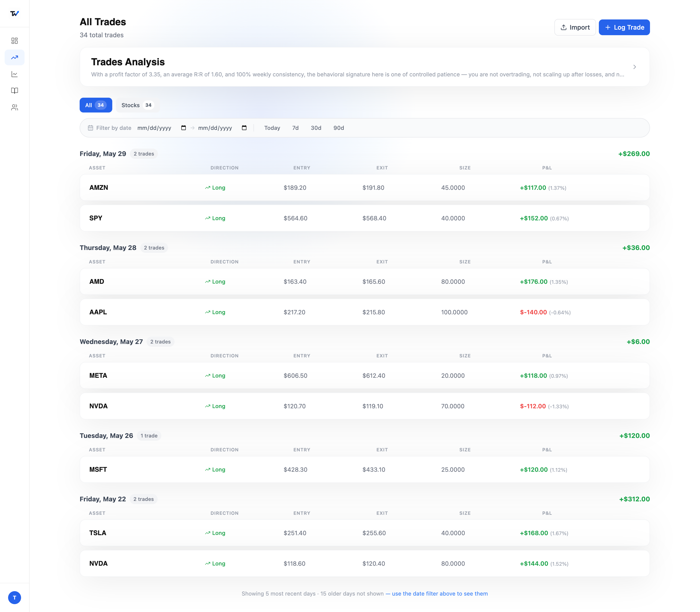Click the +$269.00 daily total

point(634,154)
